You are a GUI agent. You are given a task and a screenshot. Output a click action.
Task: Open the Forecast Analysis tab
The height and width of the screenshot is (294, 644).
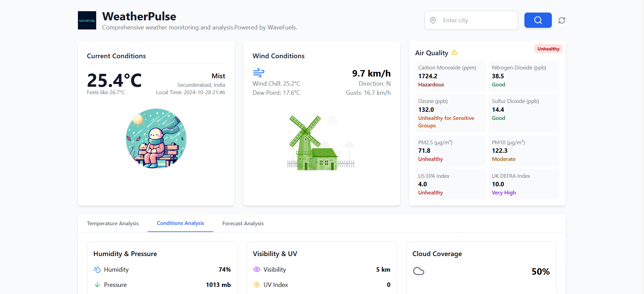click(x=243, y=224)
